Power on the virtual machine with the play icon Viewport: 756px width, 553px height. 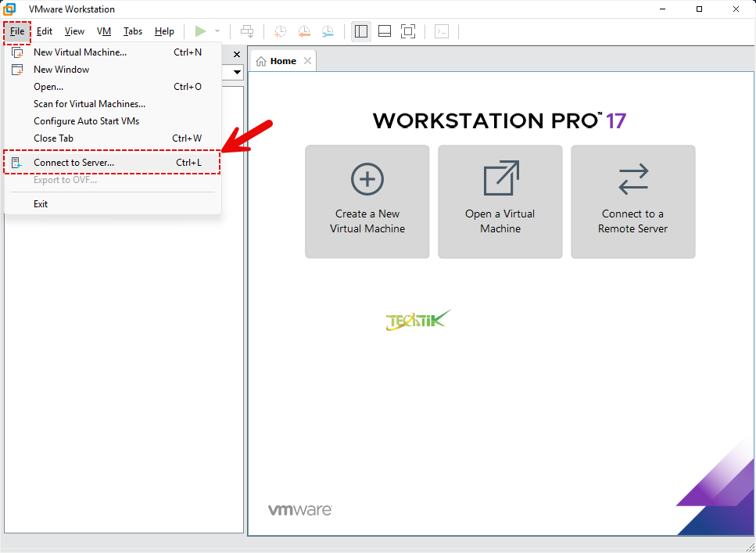coord(201,31)
